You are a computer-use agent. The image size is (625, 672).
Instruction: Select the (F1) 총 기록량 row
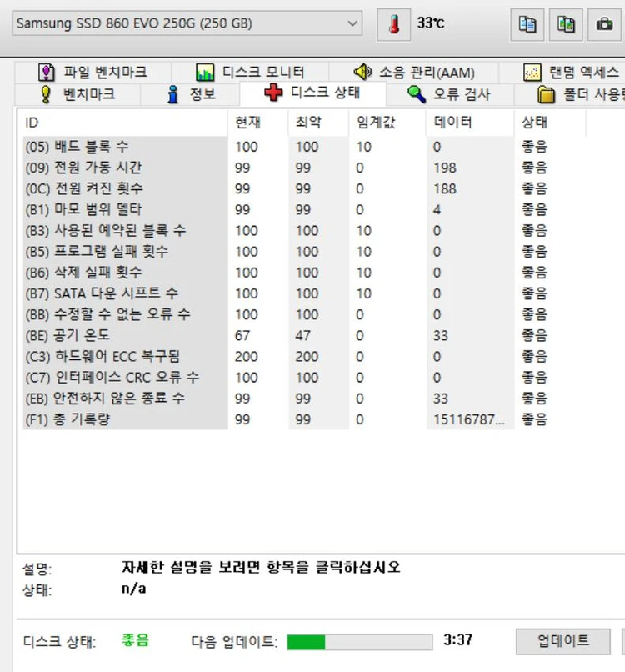[x=304, y=419]
